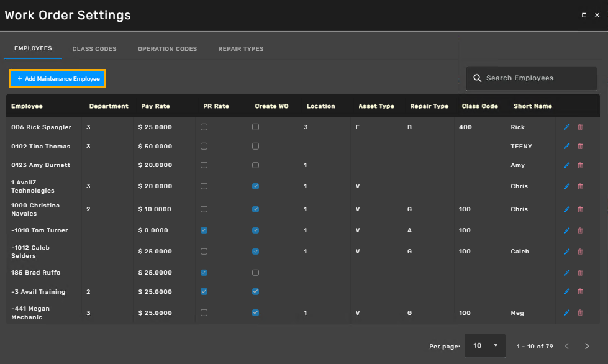
Task: Open the Per page dropdown
Action: (x=484, y=345)
